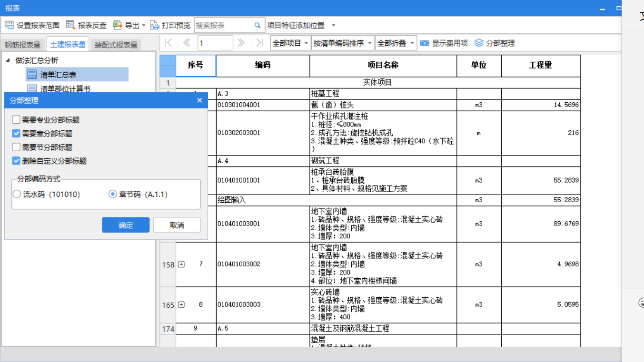Click 项目名称 column header
Image resolution: width=644 pixels, height=362 pixels.
[x=383, y=65]
